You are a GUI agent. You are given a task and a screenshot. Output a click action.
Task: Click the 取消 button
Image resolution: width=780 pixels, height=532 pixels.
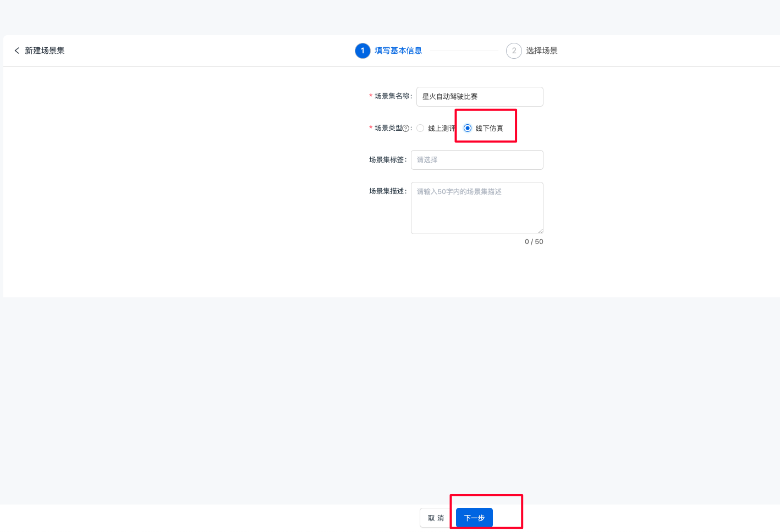click(435, 517)
